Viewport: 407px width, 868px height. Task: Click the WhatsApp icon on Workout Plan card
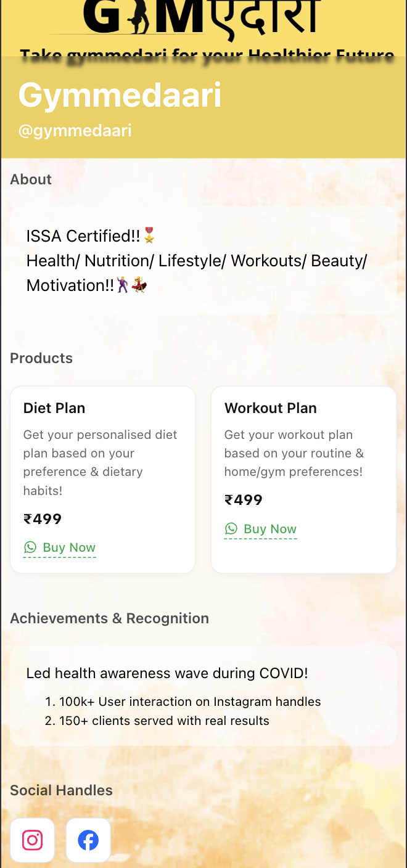tap(231, 529)
